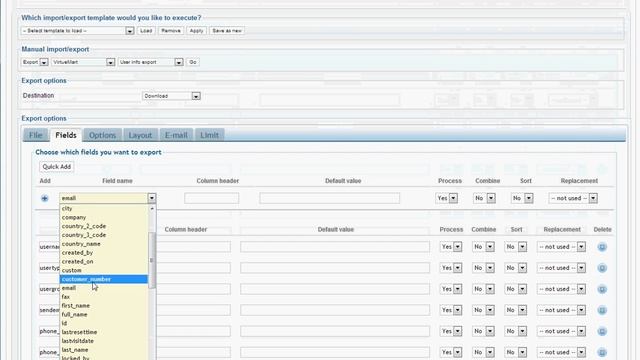Select country_2_code from the field list
Image resolution: width=640 pixels, height=360 pixels.
coord(104,226)
